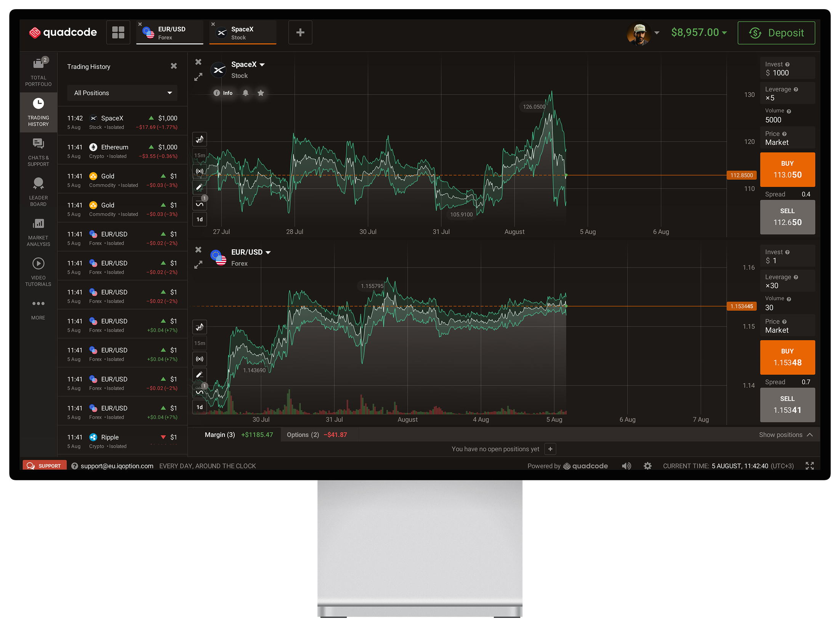This screenshot has width=840, height=633.
Task: Select the Options (2) tab
Action: point(317,435)
